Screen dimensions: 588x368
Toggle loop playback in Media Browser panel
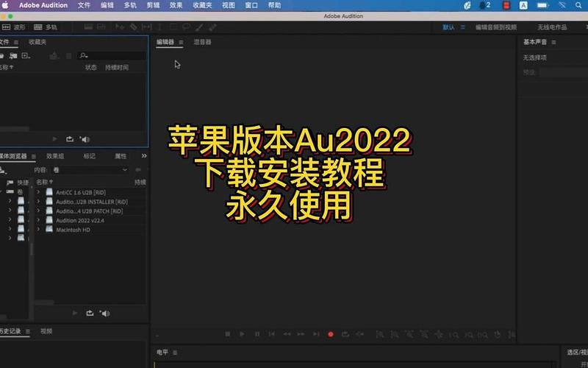click(90, 313)
